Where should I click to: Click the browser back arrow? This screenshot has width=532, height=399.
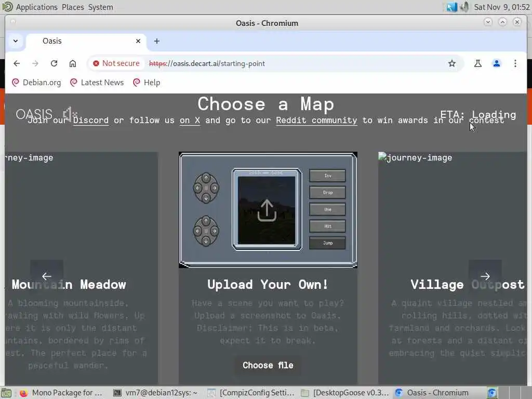coord(17,63)
